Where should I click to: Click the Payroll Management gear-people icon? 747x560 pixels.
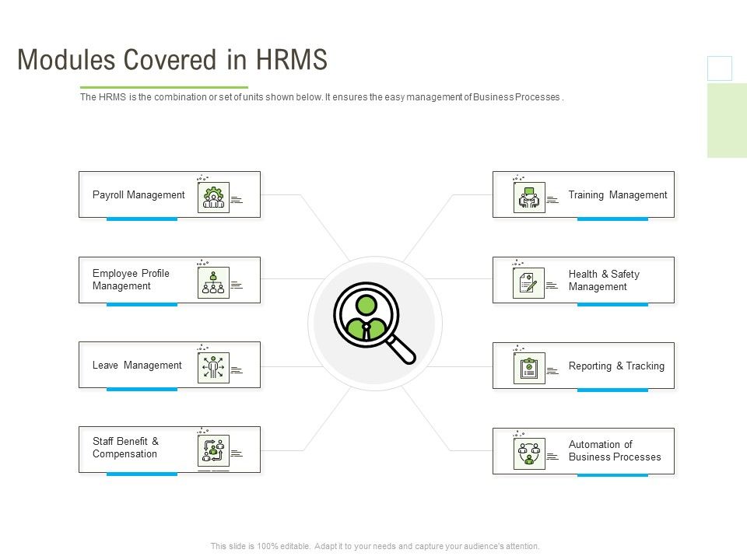pos(213,197)
